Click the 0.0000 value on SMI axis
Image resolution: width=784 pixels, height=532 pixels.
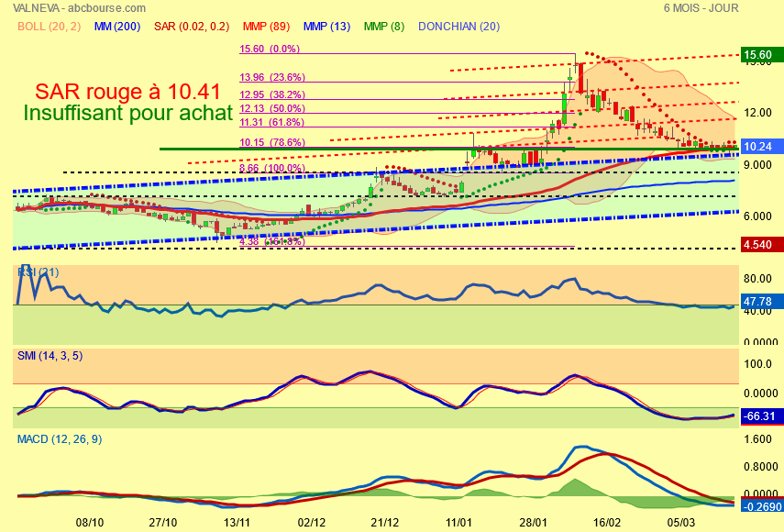(760, 393)
